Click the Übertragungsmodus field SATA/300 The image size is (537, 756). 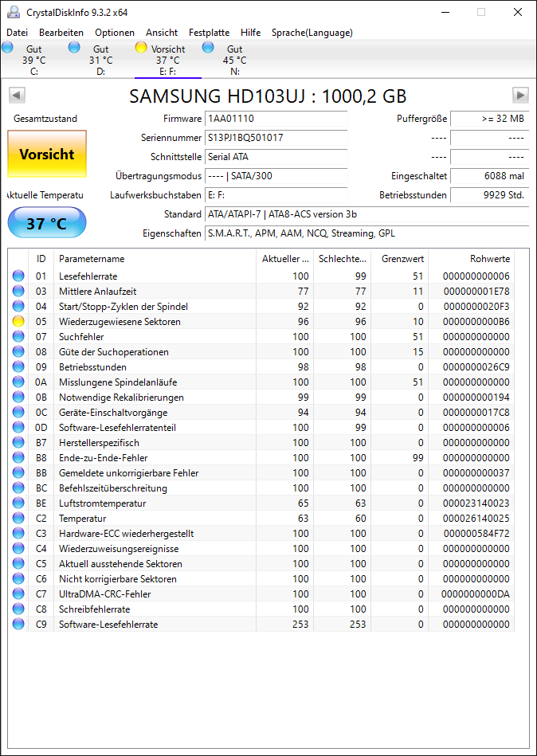(276, 176)
